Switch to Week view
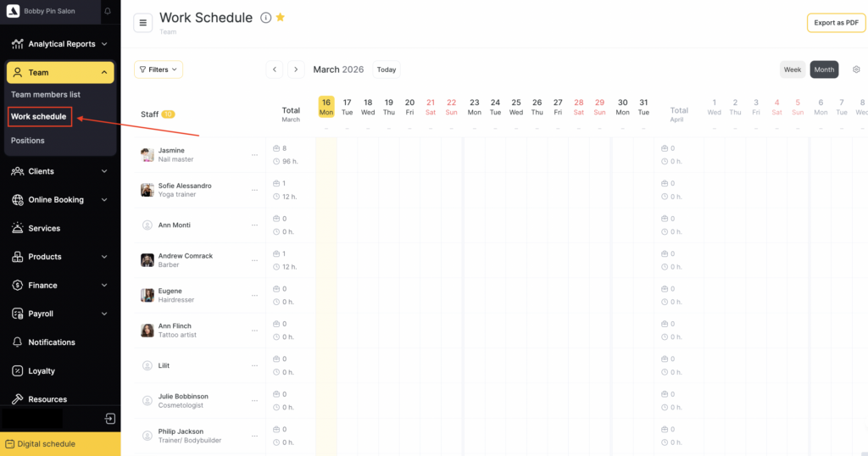 [x=793, y=70]
